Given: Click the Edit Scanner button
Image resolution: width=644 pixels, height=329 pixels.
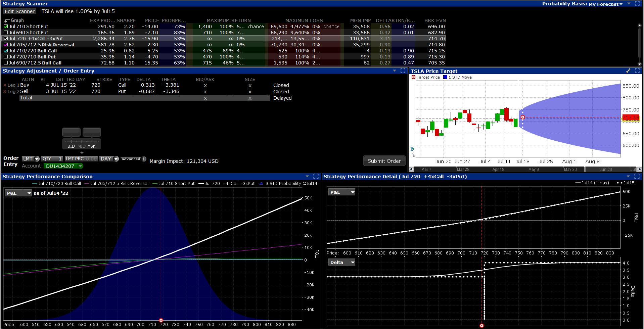Looking at the screenshot, I should point(19,11).
